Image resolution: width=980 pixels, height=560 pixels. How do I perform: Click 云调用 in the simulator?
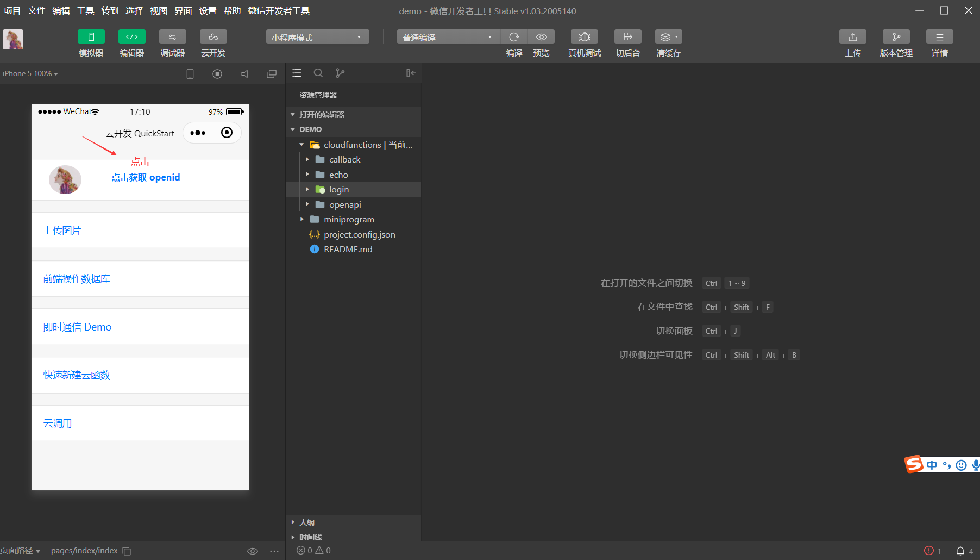(x=58, y=424)
